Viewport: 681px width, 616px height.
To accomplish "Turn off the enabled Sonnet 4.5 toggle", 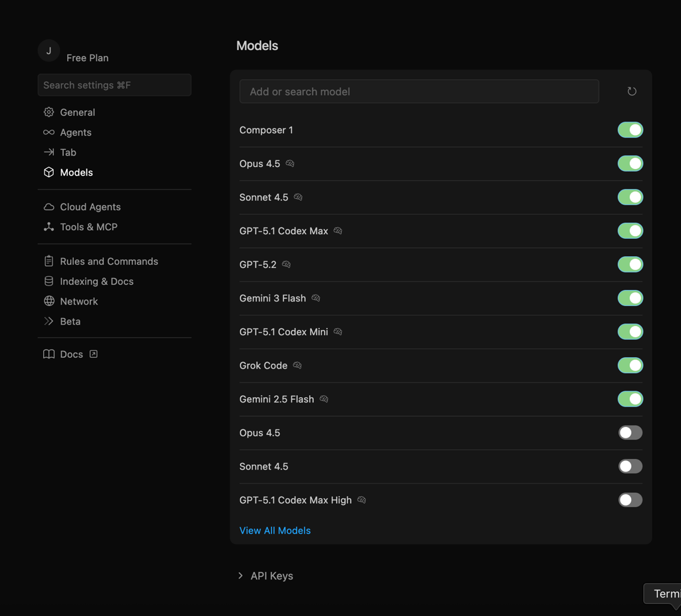I will 630,197.
